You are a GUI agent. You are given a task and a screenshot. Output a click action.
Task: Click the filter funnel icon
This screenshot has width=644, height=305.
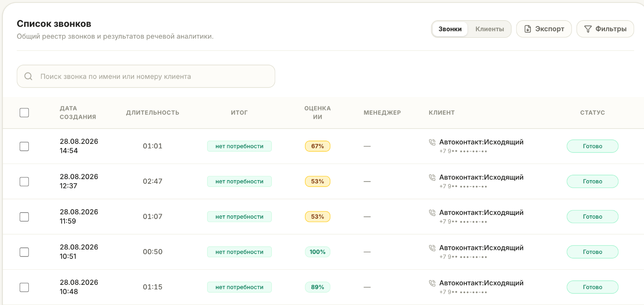(x=588, y=29)
